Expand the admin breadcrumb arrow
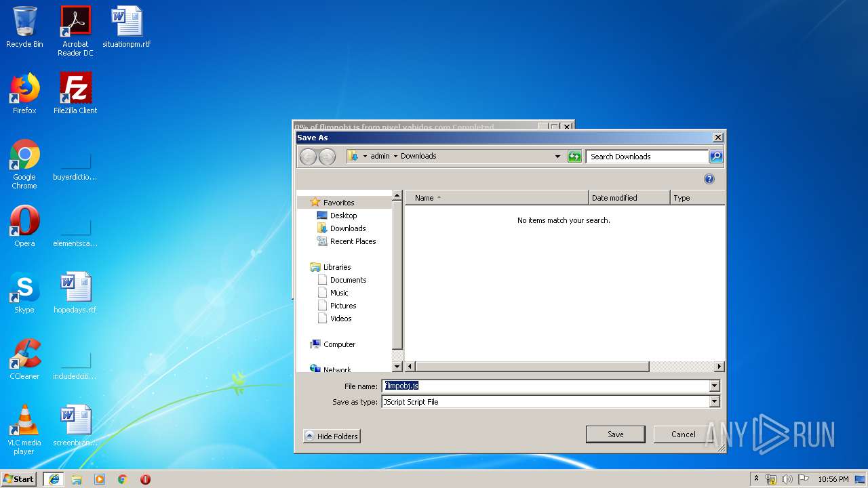868x488 pixels. pyautogui.click(x=395, y=156)
